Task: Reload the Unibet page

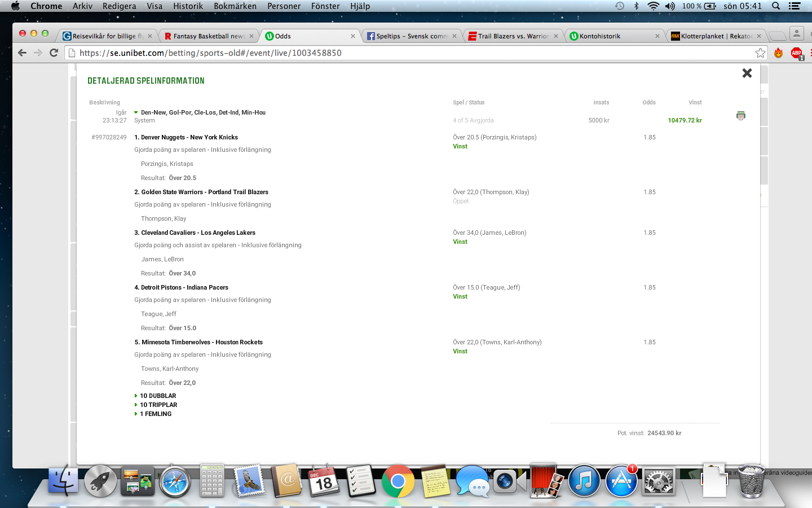Action: [54, 52]
